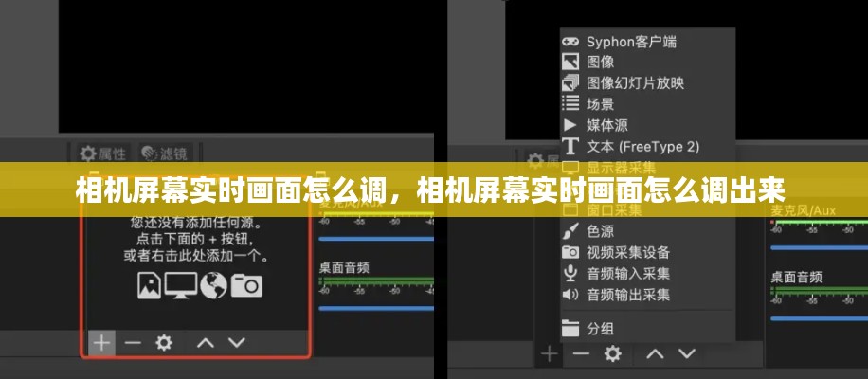Image resolution: width=868 pixels, height=379 pixels.
Task: Adjust 桌面音频 volume slider in left screenshot
Action: click(x=376, y=308)
